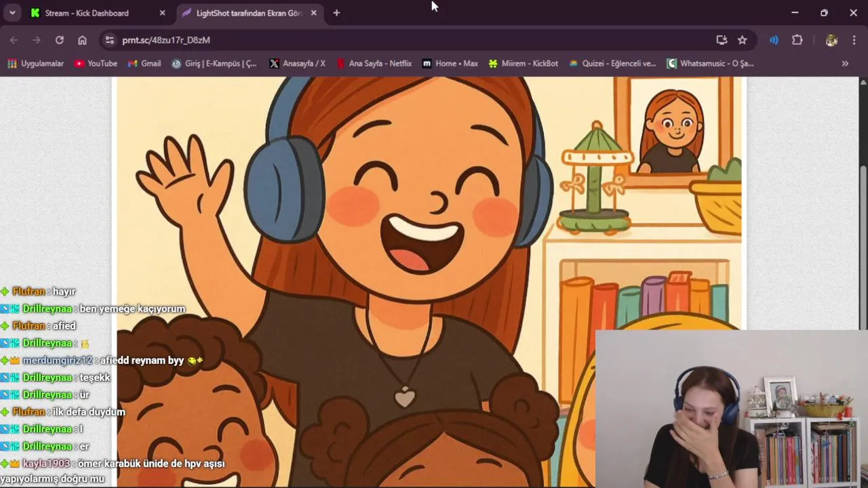View site information icon in address bar

click(109, 40)
